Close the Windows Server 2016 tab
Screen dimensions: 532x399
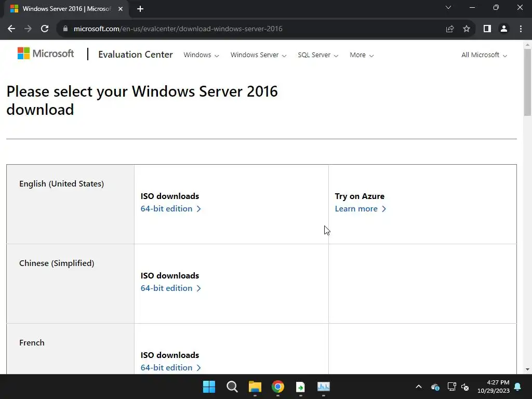pyautogui.click(x=121, y=9)
